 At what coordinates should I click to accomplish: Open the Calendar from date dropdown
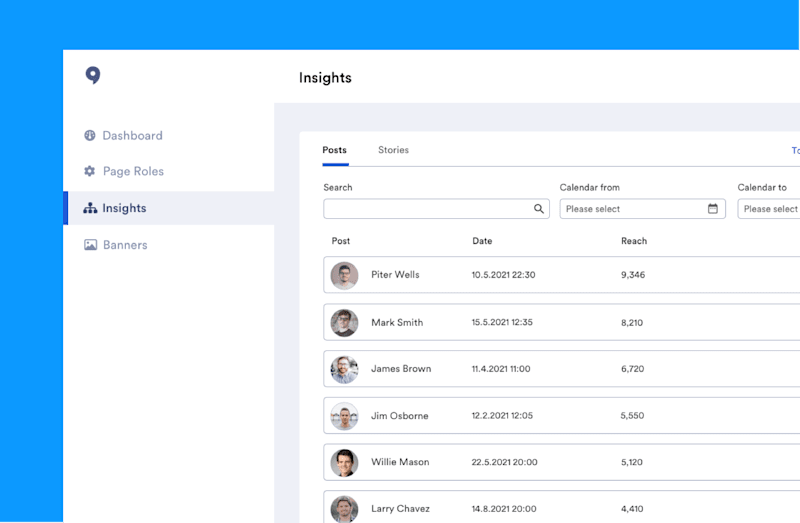click(x=642, y=209)
